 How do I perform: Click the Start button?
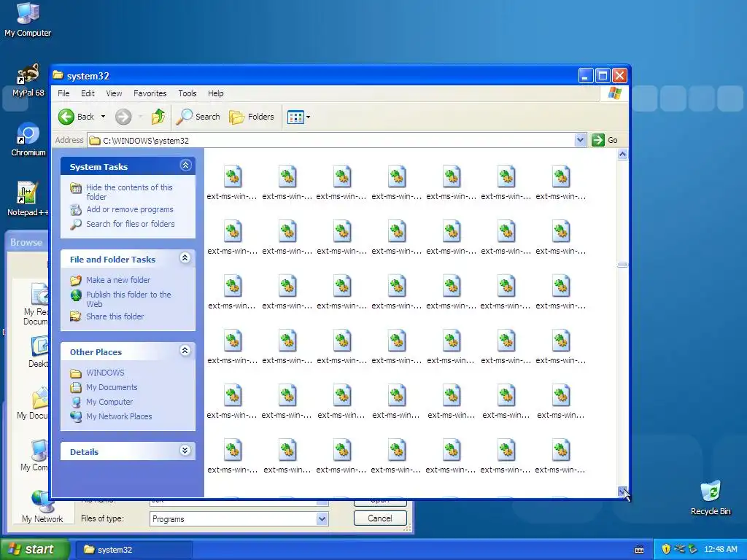(34, 550)
